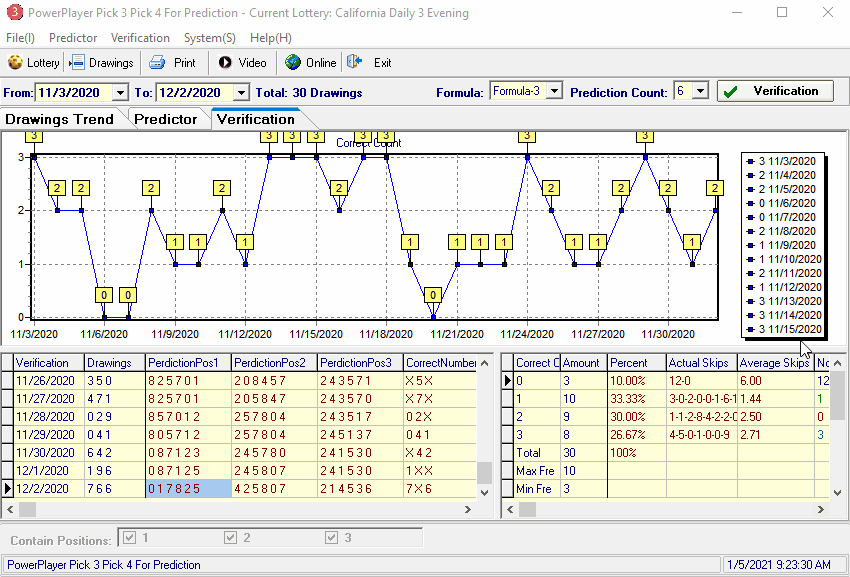The image size is (850, 577).
Task: Click the Amount column header
Action: [x=583, y=363]
